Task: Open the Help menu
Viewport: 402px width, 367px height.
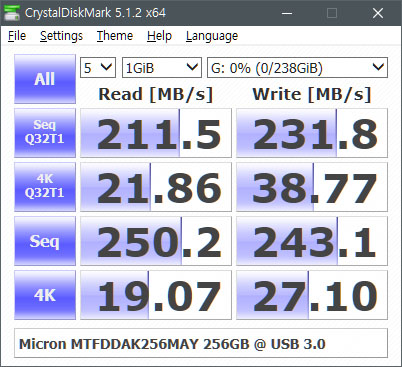Action: [159, 36]
